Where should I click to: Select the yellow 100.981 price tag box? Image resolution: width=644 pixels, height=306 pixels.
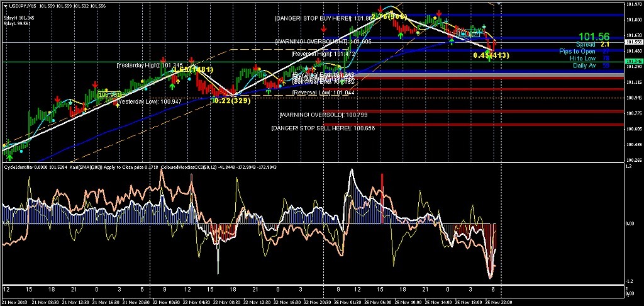109,94
